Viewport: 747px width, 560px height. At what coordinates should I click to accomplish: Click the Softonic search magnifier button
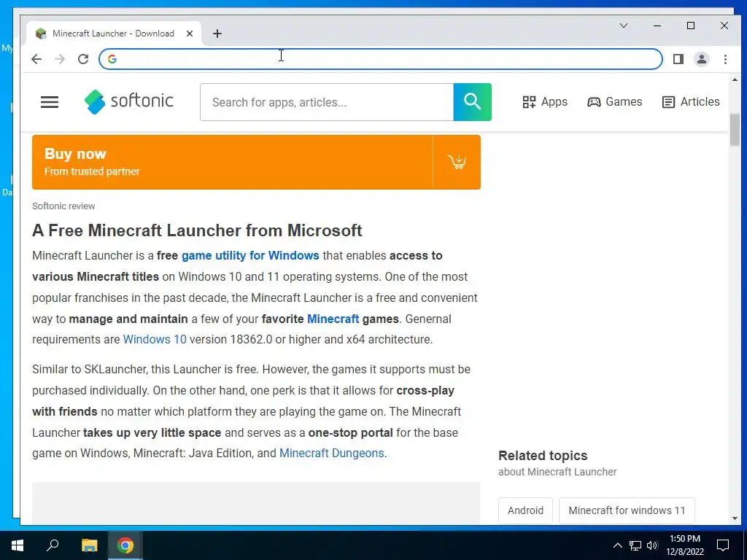(x=472, y=102)
